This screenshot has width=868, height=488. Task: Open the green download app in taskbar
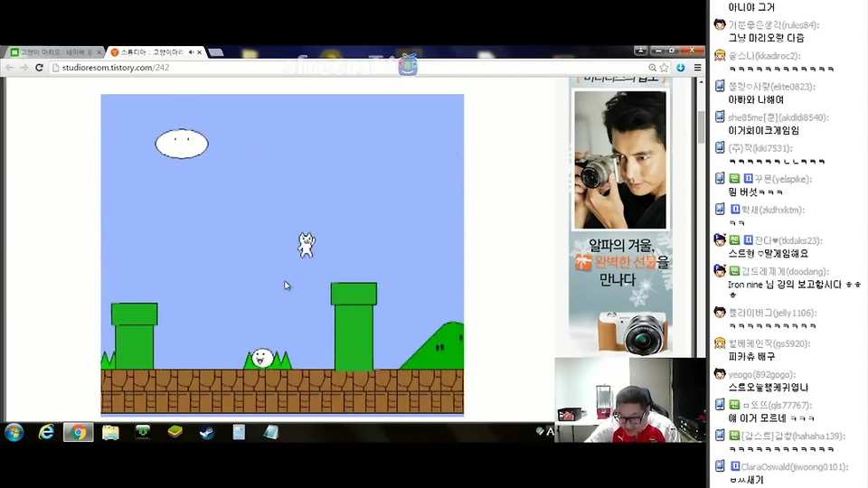tap(143, 432)
